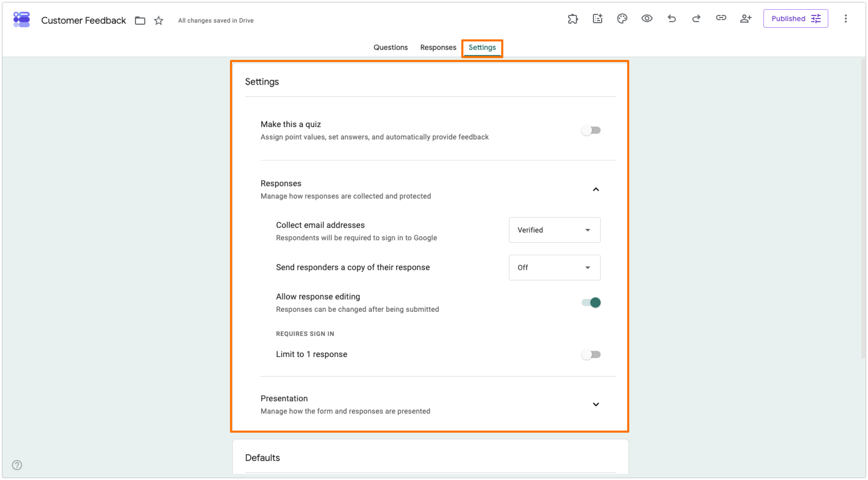Image resolution: width=868 pixels, height=480 pixels.
Task: Click 'Responses can be changed after being submitted'
Action: click(x=357, y=309)
